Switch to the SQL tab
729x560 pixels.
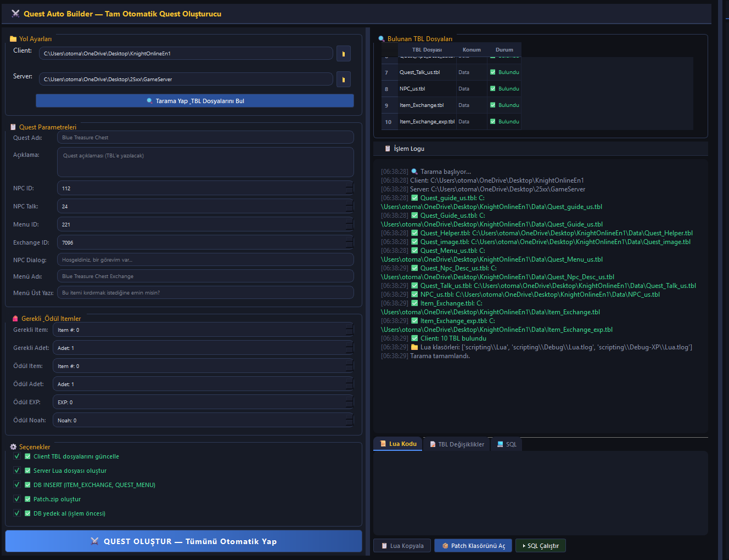(x=507, y=444)
